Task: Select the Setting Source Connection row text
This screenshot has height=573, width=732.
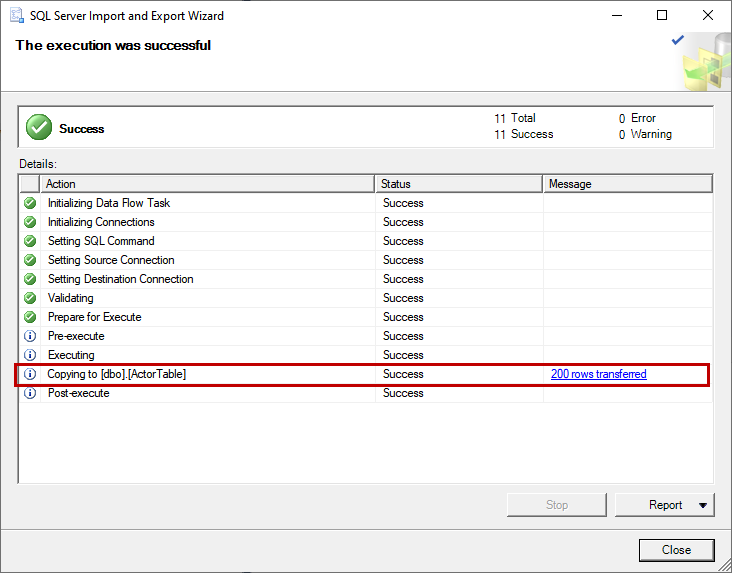Action: (111, 260)
